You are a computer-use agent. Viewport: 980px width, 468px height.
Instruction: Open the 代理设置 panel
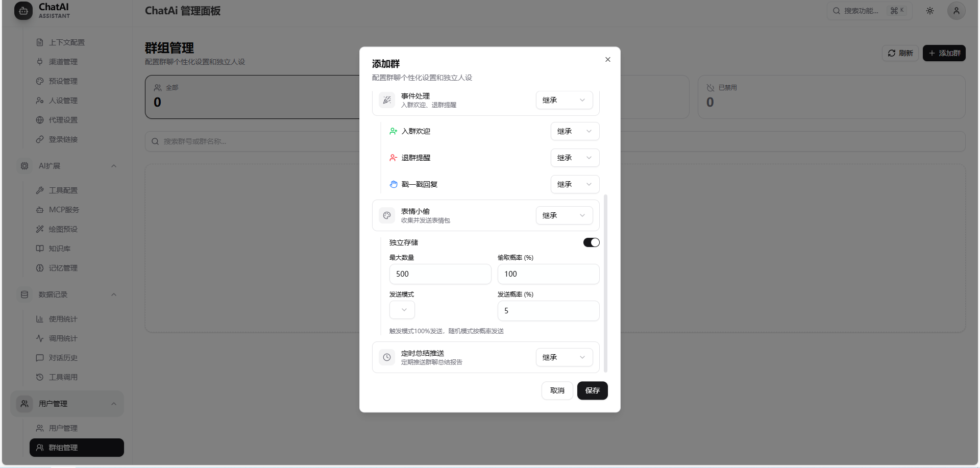(x=62, y=119)
